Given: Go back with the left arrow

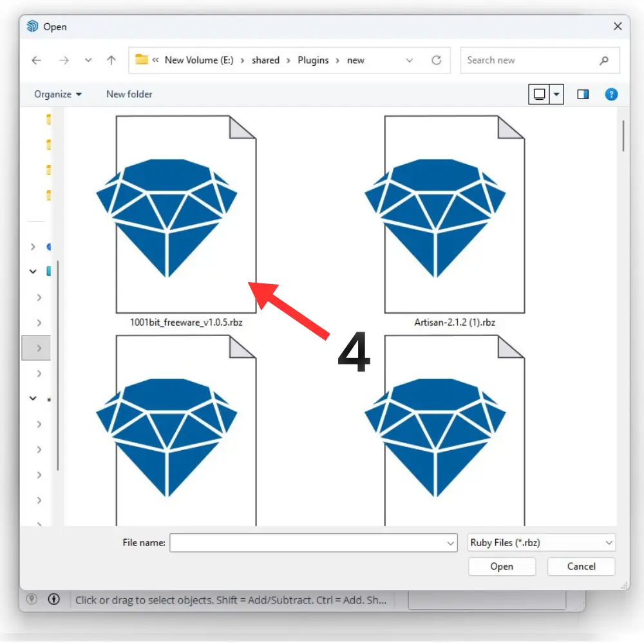Looking at the screenshot, I should click(x=36, y=61).
